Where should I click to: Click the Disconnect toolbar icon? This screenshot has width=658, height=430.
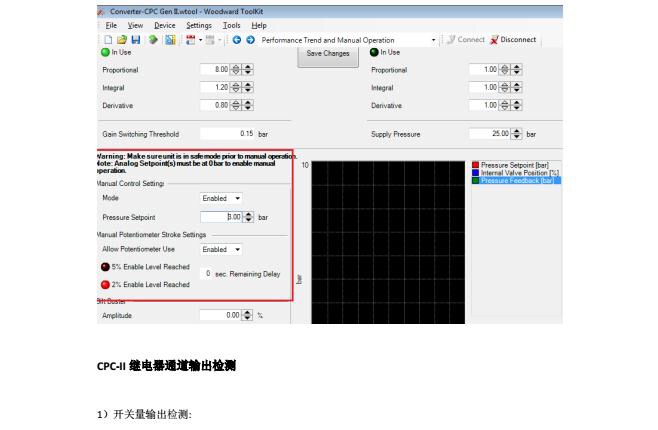click(513, 39)
